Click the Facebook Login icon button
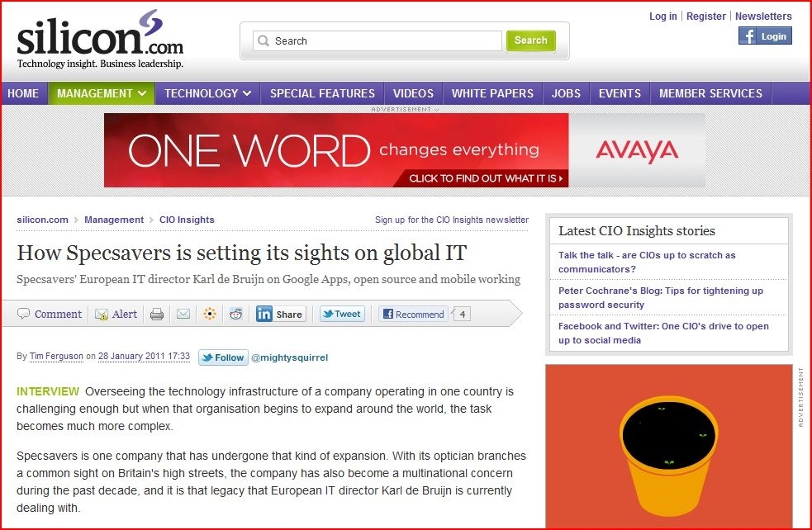The height and width of the screenshot is (530, 812). (765, 36)
